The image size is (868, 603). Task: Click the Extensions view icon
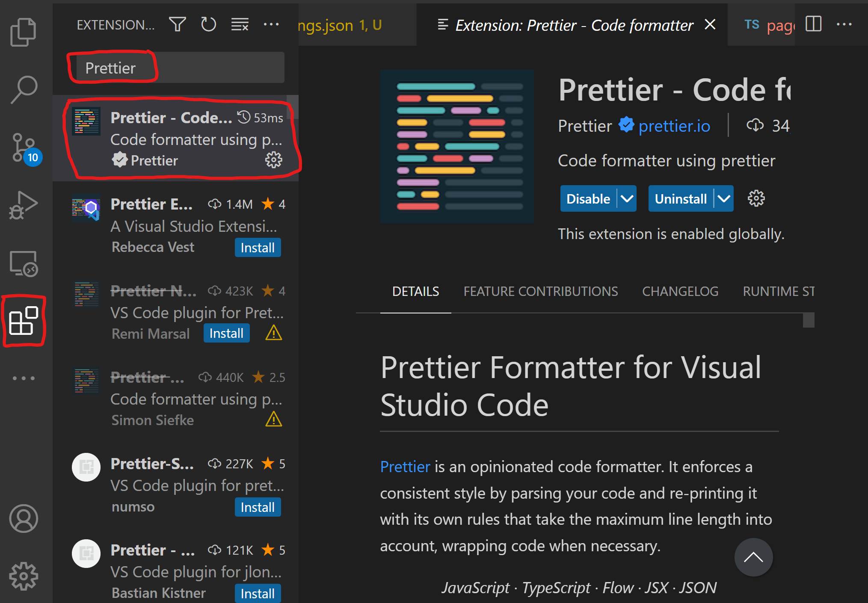click(24, 321)
